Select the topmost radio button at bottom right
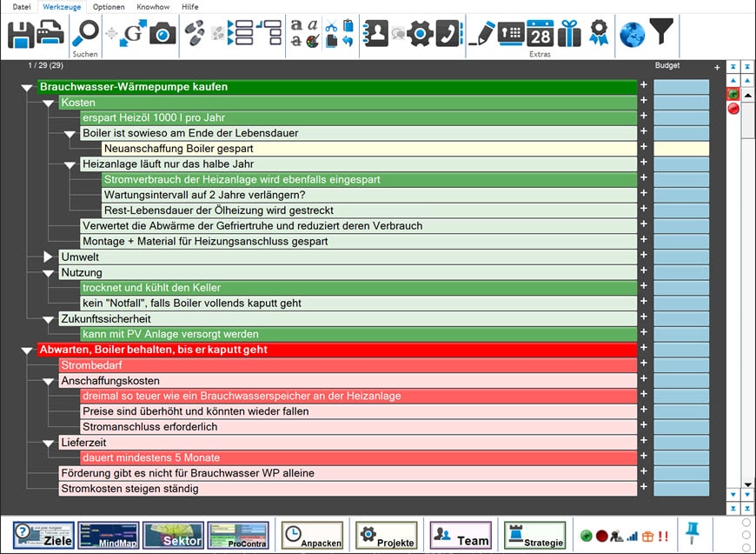 tap(746, 523)
